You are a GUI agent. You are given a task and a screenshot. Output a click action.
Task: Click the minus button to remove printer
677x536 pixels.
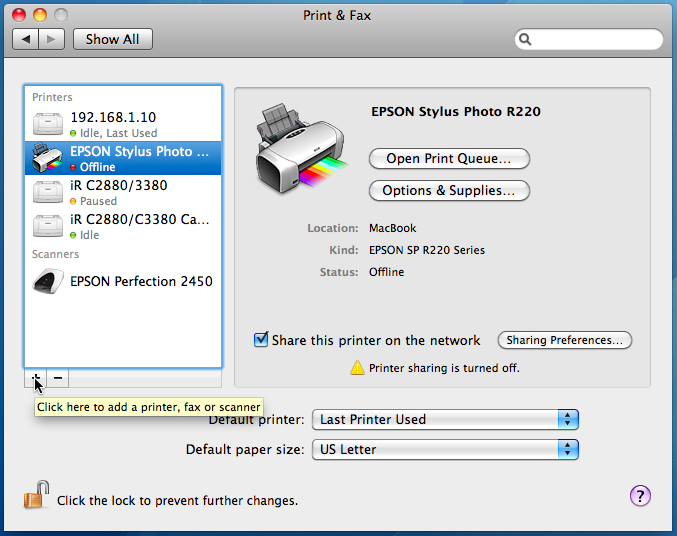[x=58, y=378]
